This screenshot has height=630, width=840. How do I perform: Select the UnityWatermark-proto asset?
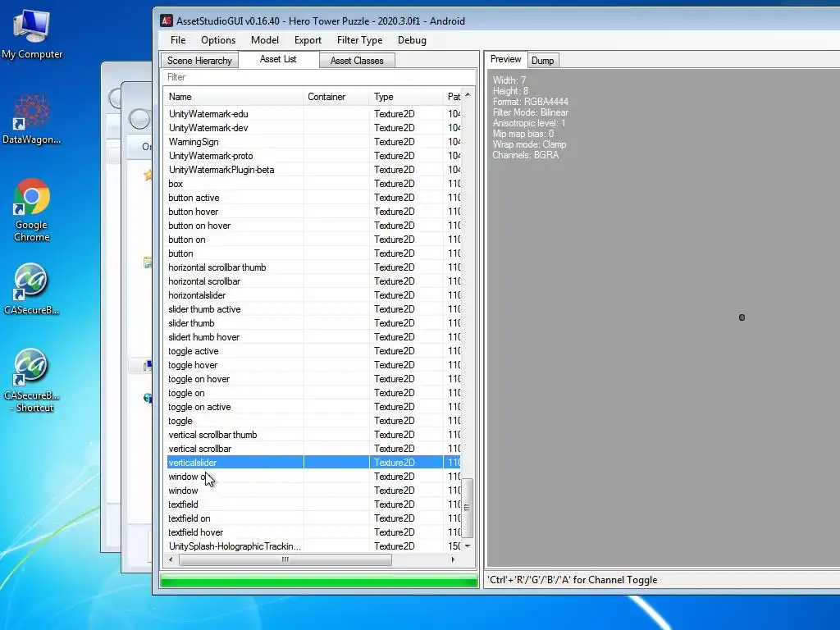313,155
